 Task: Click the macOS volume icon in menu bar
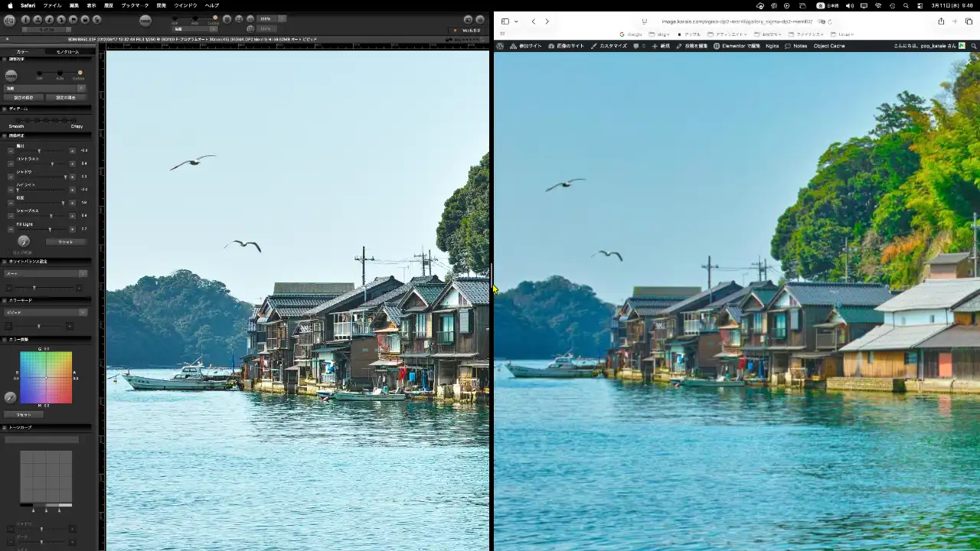849,5
